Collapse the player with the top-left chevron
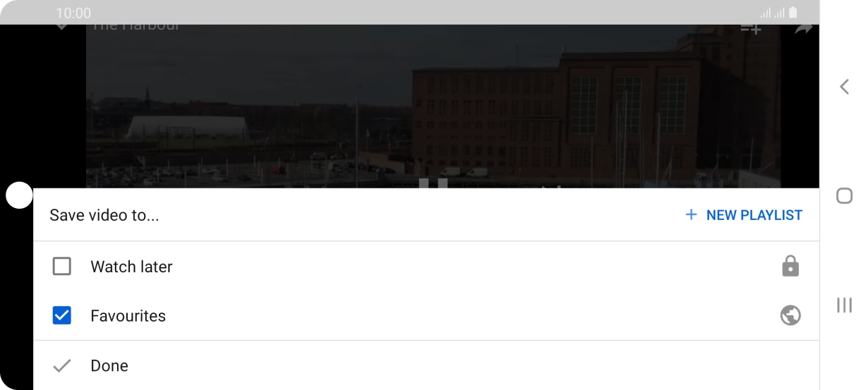This screenshot has height=390, width=868. pyautogui.click(x=62, y=27)
